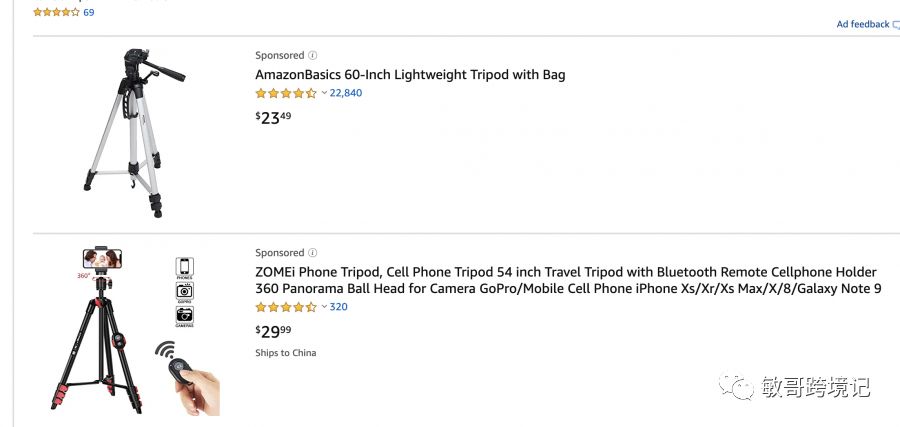The width and height of the screenshot is (900, 427).
Task: Click the $29.99 price of the ZOMEi tripod
Action: click(273, 331)
